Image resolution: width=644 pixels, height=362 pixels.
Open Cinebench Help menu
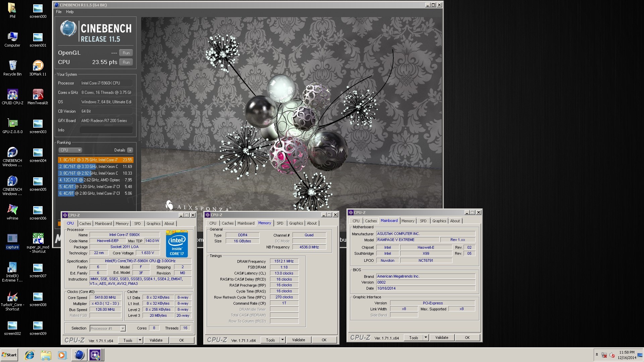(70, 12)
